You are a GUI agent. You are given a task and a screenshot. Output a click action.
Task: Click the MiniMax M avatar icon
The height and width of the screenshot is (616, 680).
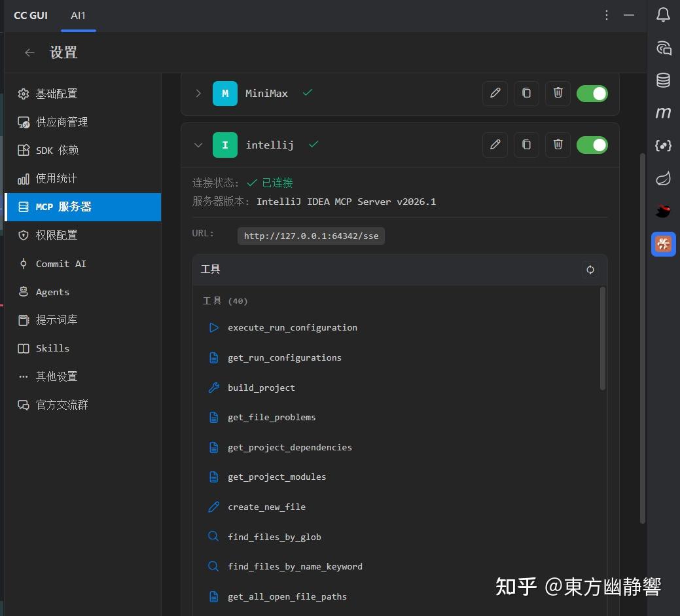[224, 93]
